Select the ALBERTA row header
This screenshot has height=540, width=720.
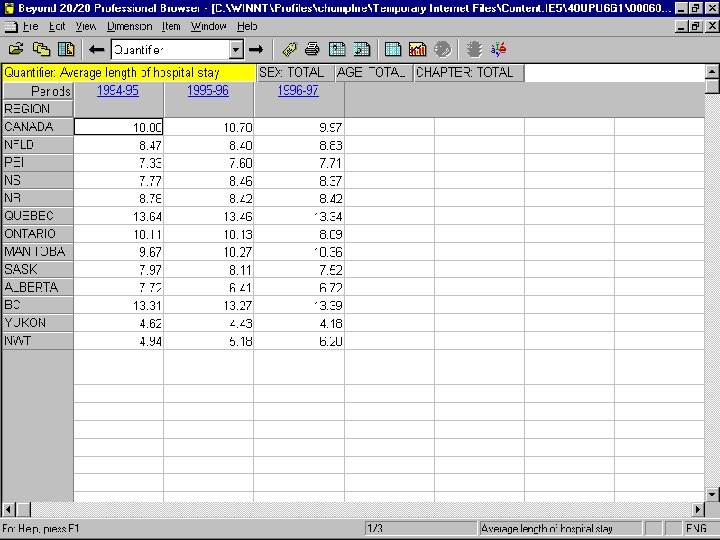[38, 287]
